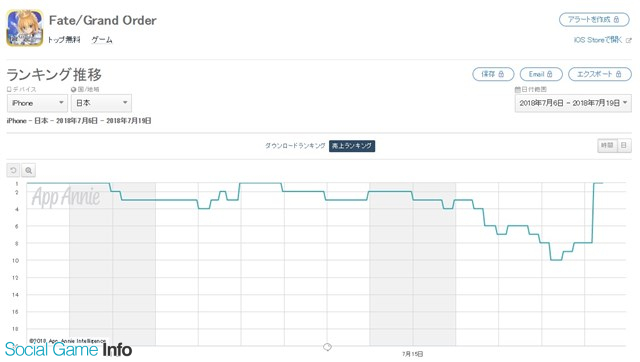Viewport: 640px width, 362px height.
Task: Reset chart zoom with undo icon
Action: click(13, 170)
